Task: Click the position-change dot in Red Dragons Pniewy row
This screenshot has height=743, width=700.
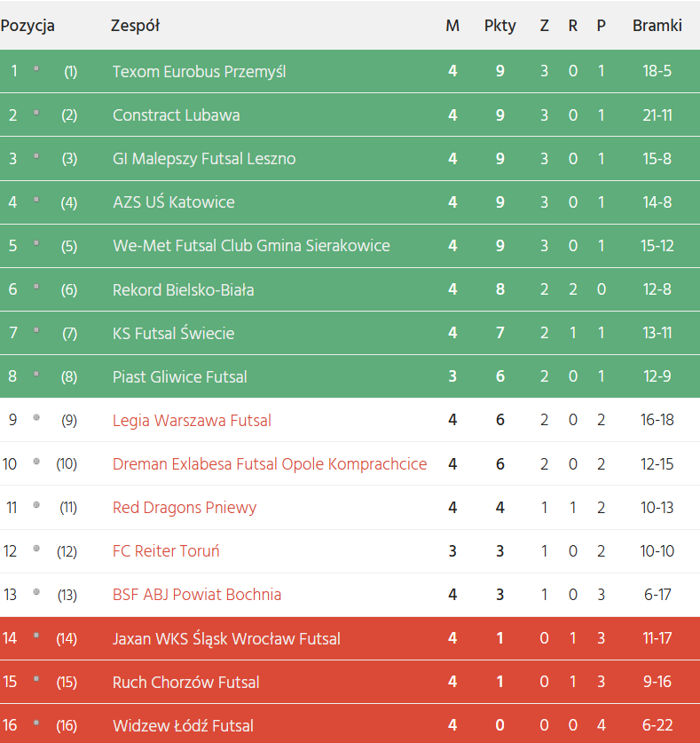Action: [36, 505]
